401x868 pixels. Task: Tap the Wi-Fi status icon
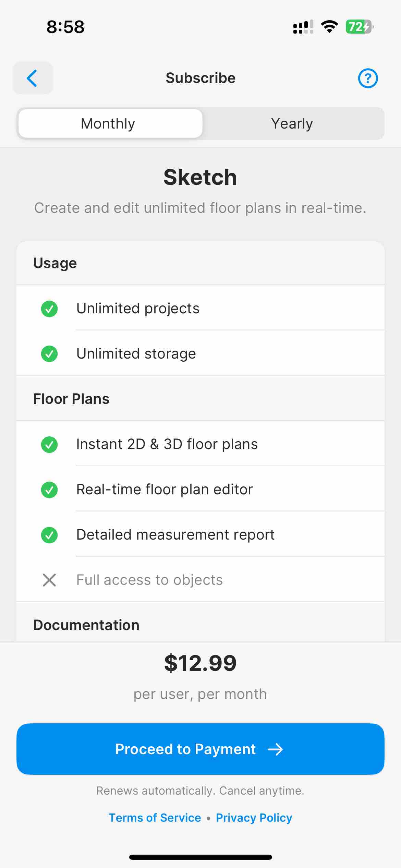(x=329, y=27)
